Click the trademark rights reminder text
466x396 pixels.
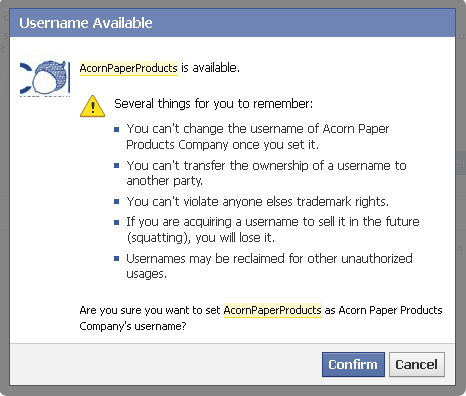(258, 202)
